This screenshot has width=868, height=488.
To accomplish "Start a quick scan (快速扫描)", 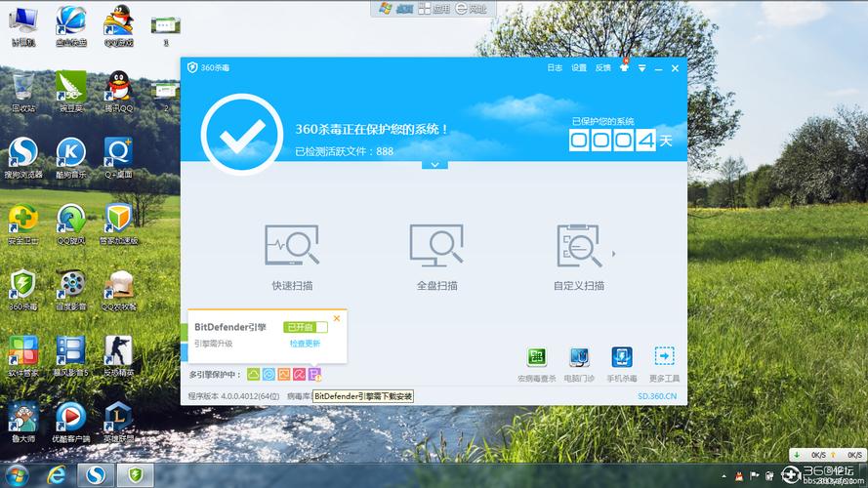I will (x=292, y=257).
